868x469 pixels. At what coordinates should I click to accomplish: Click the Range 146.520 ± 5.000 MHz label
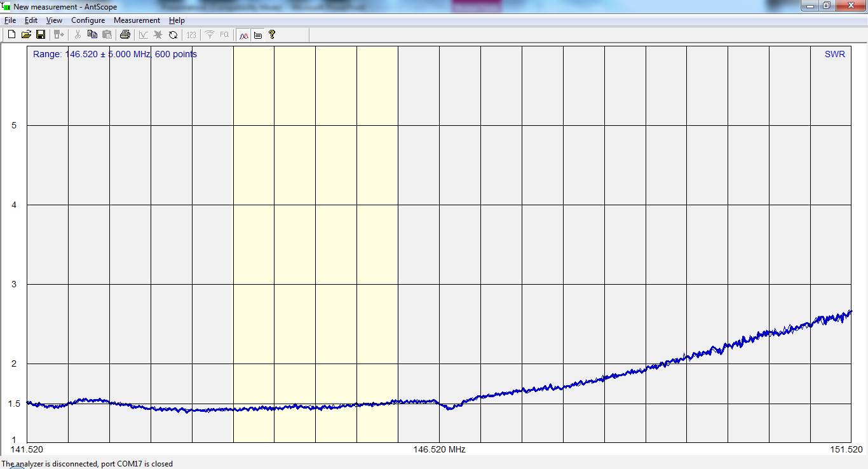(x=115, y=55)
